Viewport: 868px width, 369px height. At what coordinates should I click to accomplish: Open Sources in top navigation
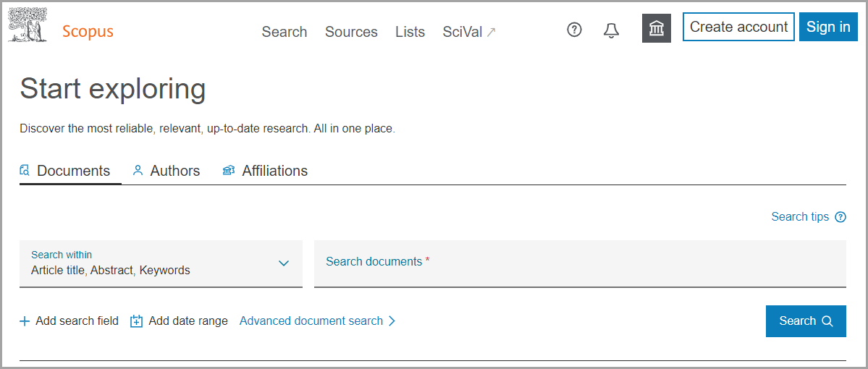[351, 32]
